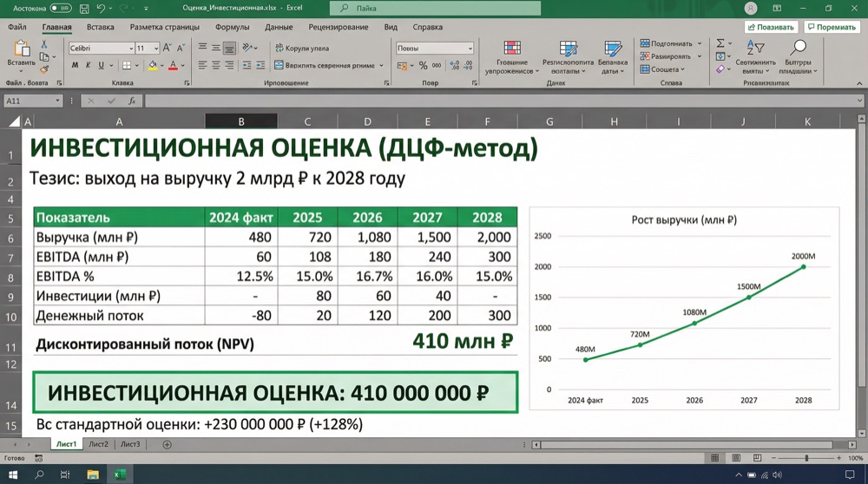
Task: Click the Paste clipboard icon
Action: 22,49
